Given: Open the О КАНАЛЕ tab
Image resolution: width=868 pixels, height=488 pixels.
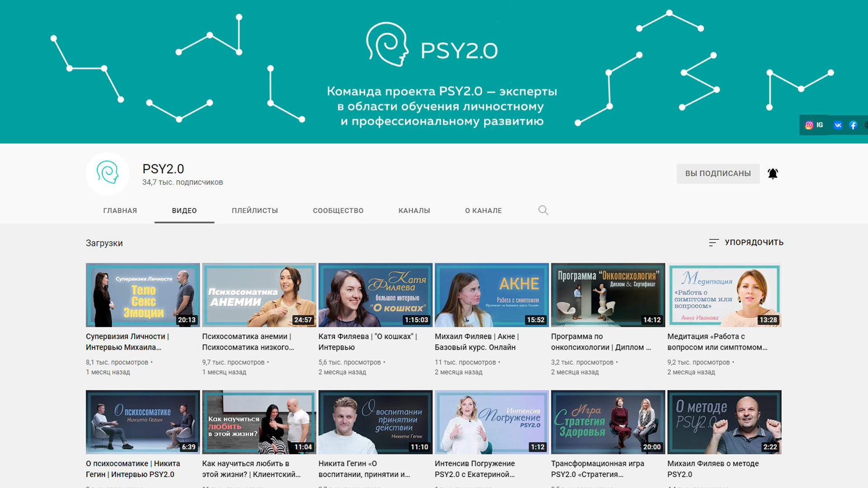Looking at the screenshot, I should tap(483, 211).
